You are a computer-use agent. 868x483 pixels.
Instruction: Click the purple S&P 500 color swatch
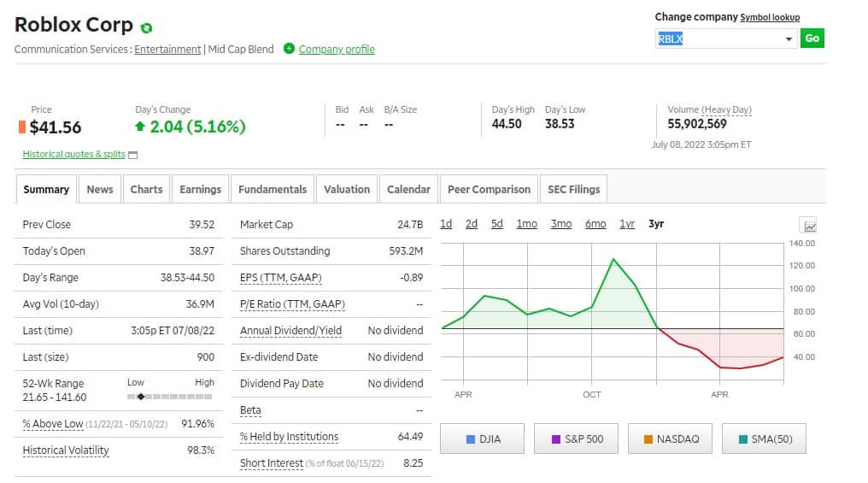pos(556,439)
